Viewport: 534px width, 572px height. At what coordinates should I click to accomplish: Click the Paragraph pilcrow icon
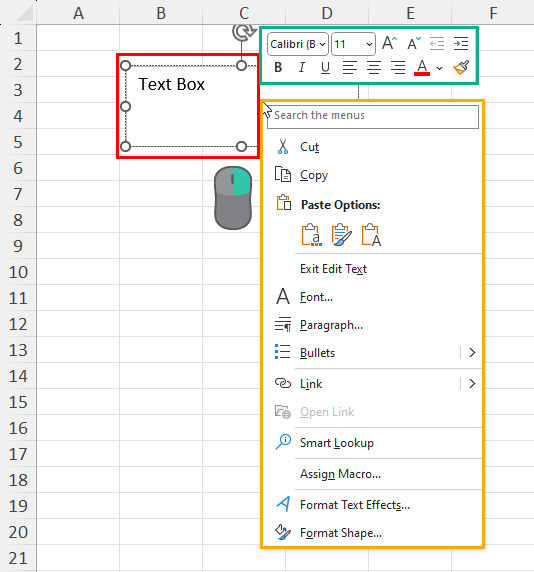tap(283, 324)
